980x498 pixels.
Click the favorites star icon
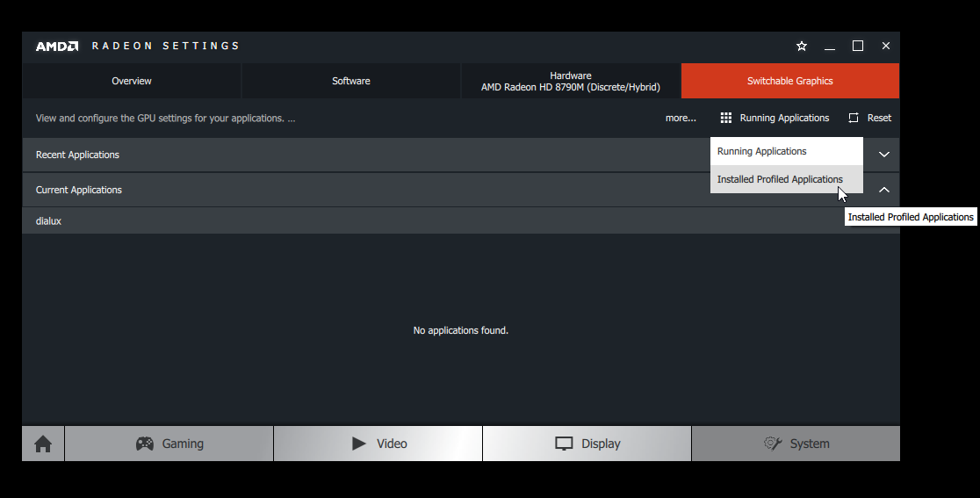pyautogui.click(x=802, y=47)
